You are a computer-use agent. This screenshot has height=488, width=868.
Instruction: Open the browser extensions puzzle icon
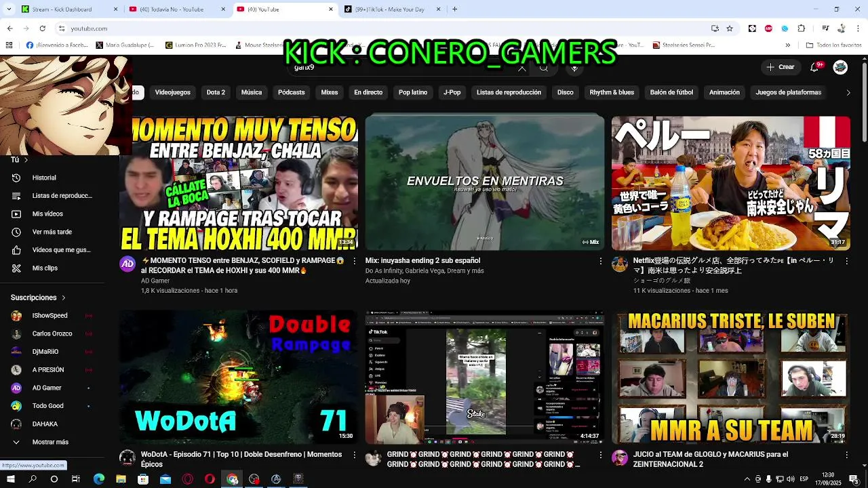click(x=802, y=28)
